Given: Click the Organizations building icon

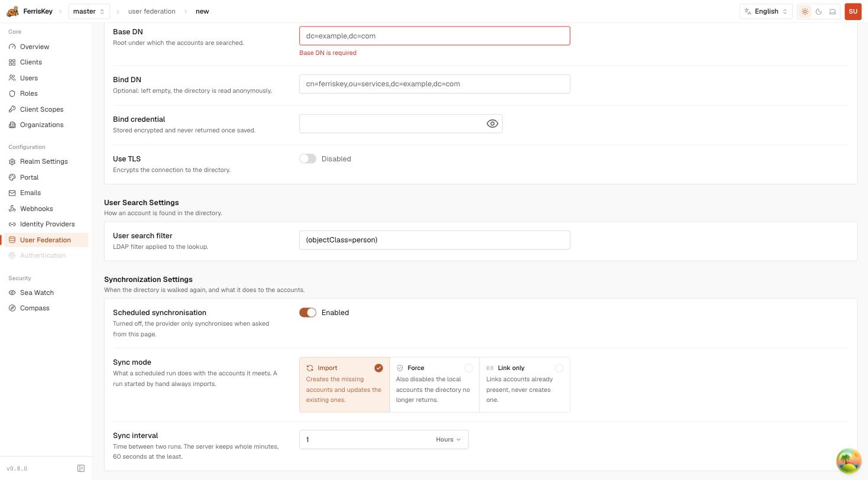Looking at the screenshot, I should pyautogui.click(x=12, y=125).
